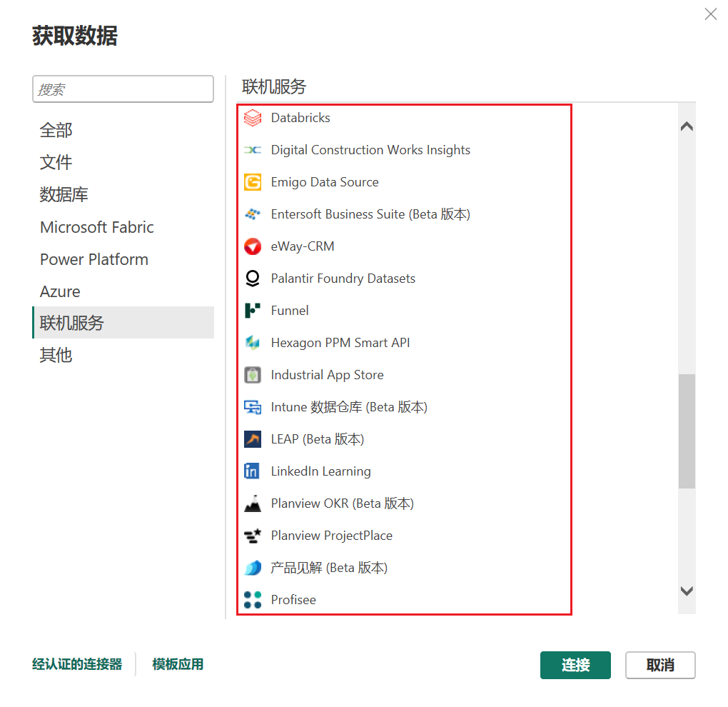Viewport: 728px width, 707px height.
Task: Click the Entersoft Business Suite icon
Action: [x=253, y=214]
